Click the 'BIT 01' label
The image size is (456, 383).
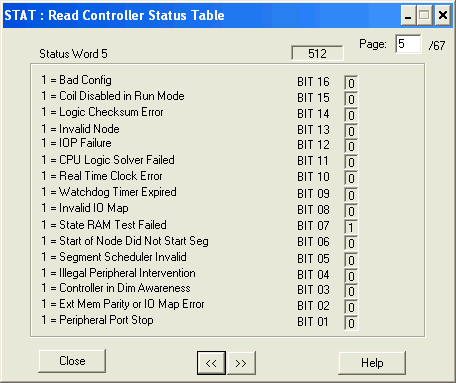tap(313, 322)
